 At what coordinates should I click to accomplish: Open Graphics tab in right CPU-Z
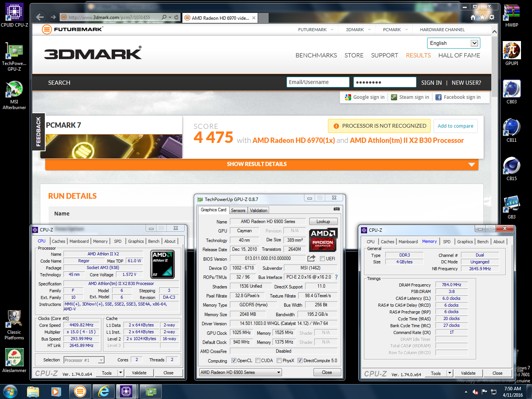pos(465,242)
